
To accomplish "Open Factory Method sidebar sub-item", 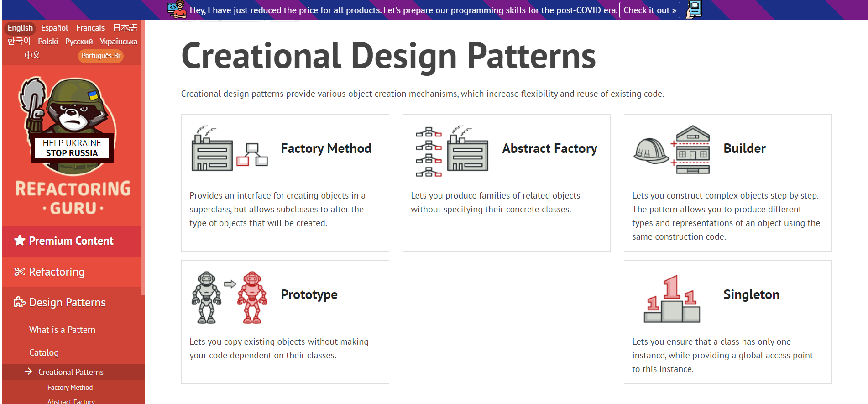I will 70,388.
